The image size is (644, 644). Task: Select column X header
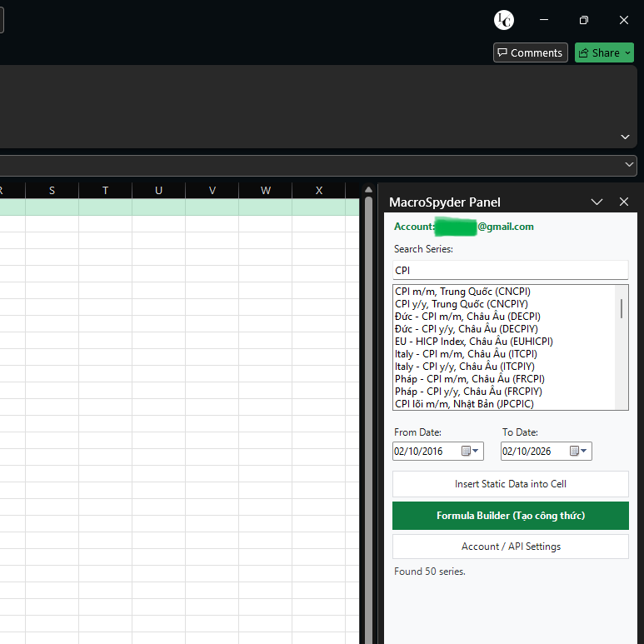(x=319, y=191)
